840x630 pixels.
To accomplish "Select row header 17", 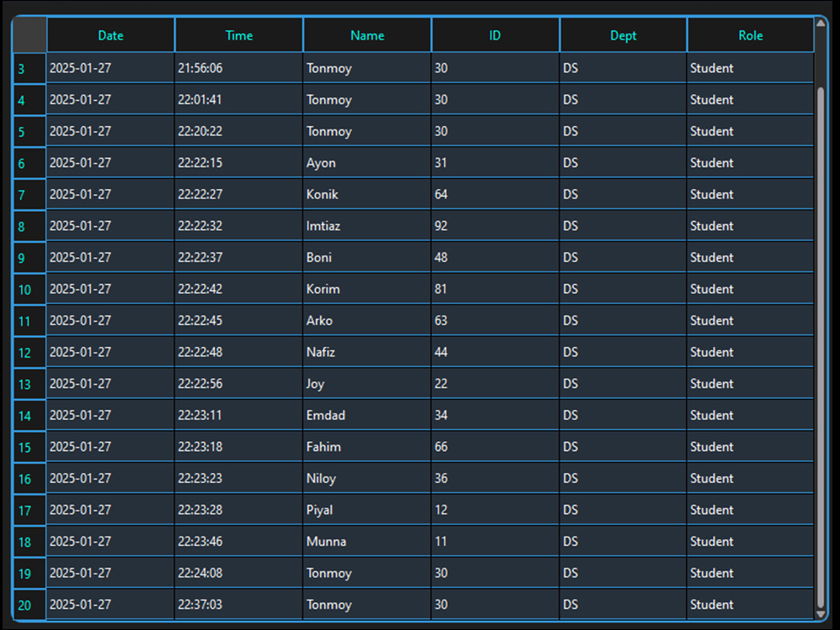I will coord(29,511).
